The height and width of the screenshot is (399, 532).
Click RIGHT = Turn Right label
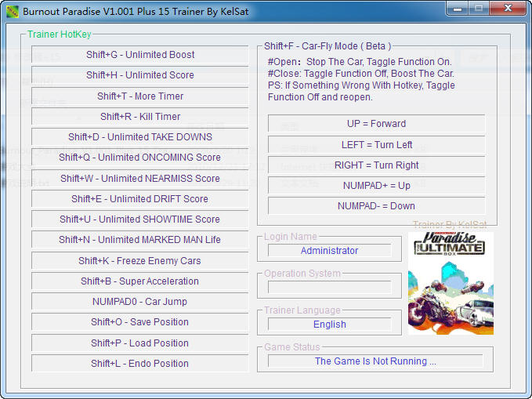point(376,165)
